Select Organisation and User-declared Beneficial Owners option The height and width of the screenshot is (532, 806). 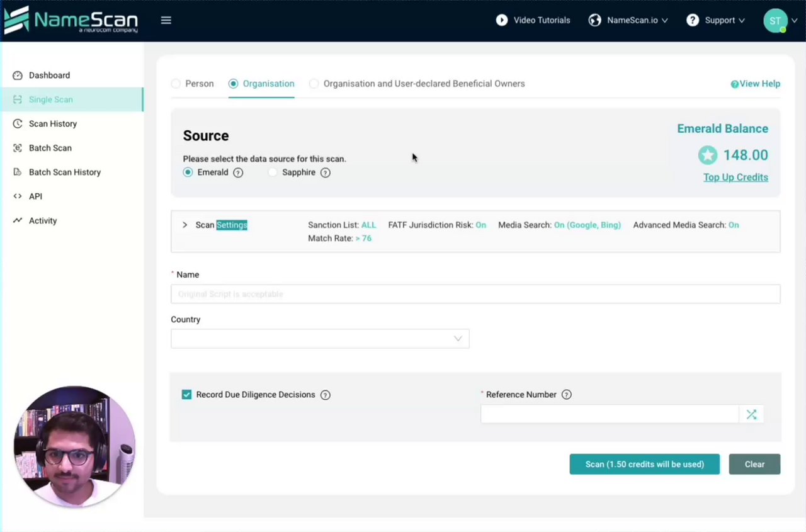pos(314,84)
